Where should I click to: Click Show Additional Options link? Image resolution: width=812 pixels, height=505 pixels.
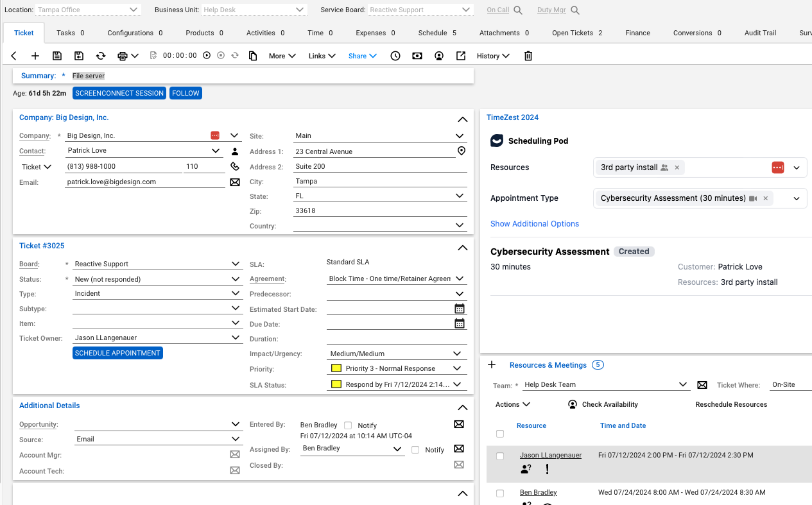535,224
